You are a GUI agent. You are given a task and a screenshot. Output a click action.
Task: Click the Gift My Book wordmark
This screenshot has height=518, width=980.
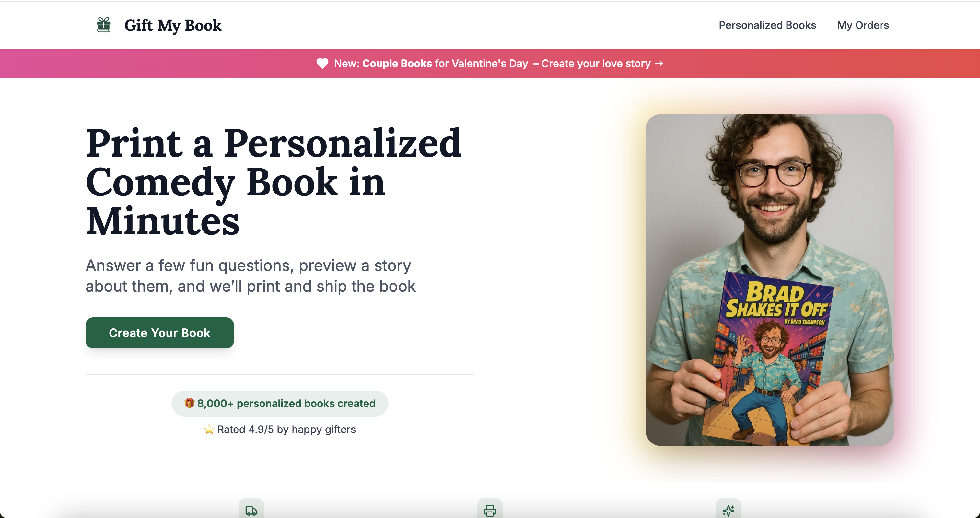pyautogui.click(x=173, y=25)
